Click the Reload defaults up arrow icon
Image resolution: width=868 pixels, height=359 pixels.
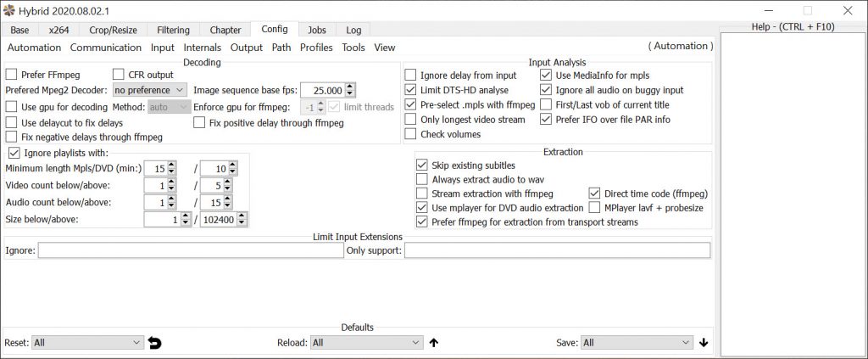434,343
